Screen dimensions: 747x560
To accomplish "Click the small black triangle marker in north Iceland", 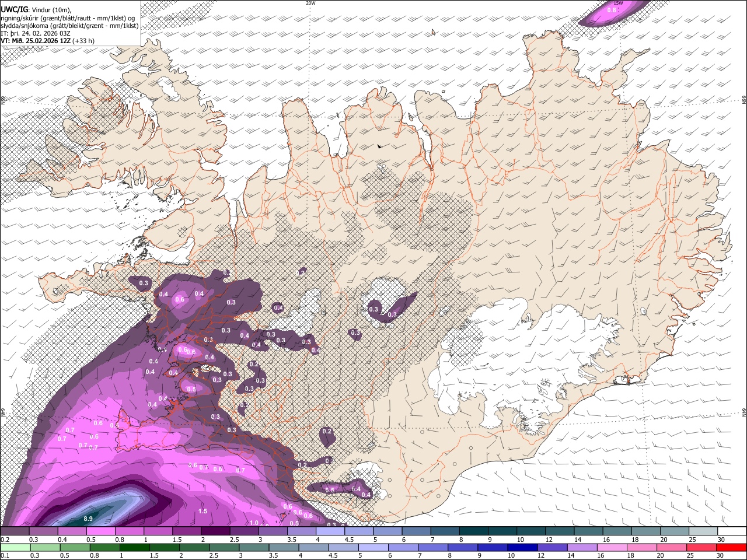I will tap(380, 146).
